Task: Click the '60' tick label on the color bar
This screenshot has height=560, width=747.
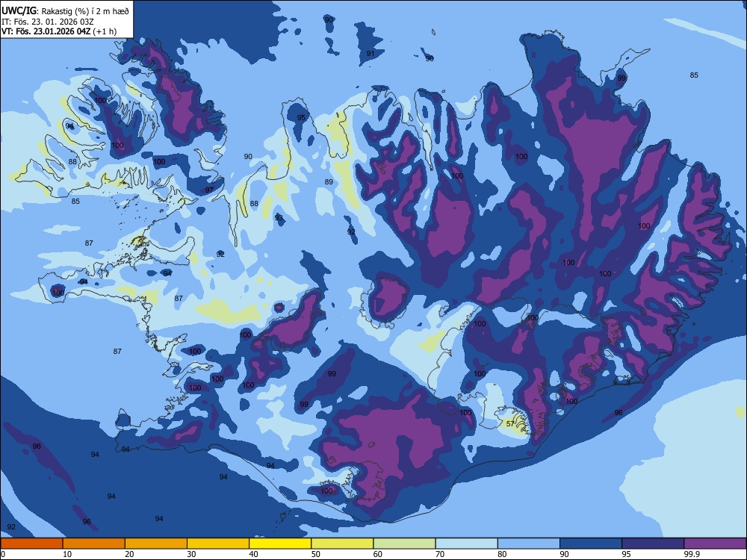Action: pos(378,554)
